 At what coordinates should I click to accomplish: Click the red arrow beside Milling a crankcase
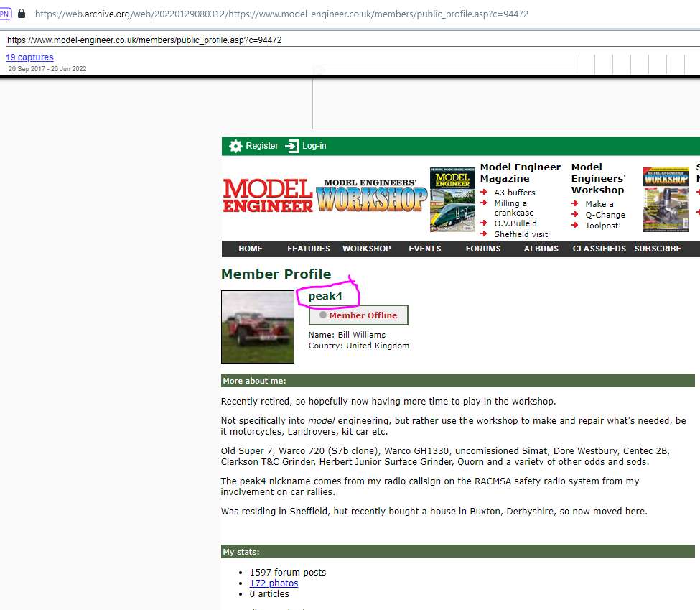(483, 203)
